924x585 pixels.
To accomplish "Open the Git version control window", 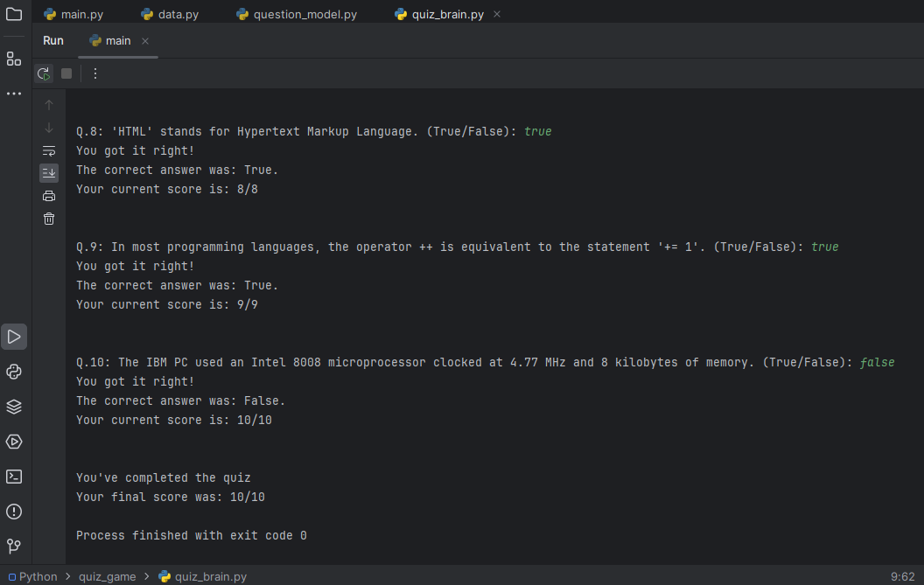I will (14, 547).
